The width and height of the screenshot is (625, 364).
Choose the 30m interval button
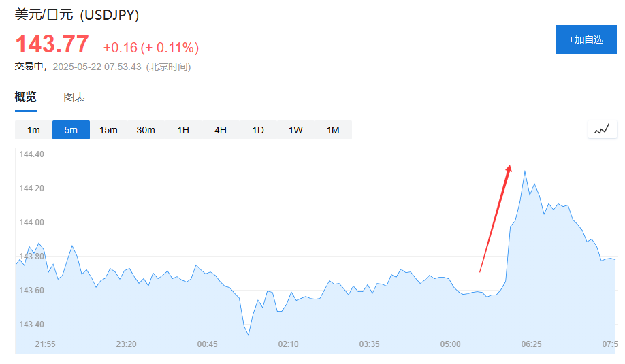(146, 130)
